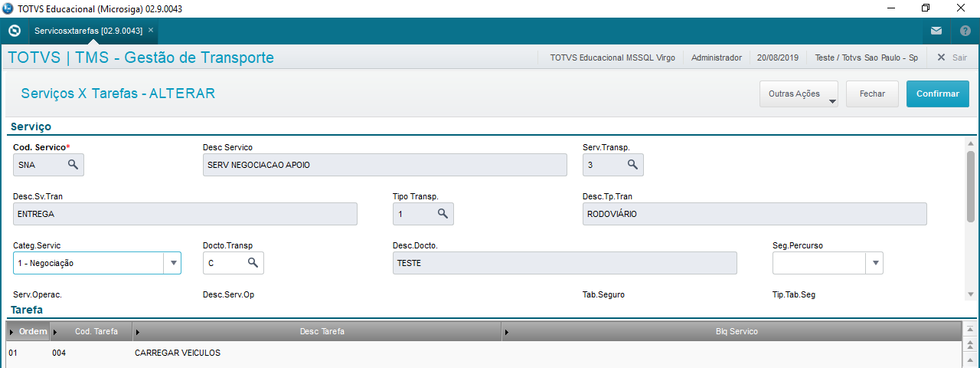
Task: Click the form scrollbar up arrow
Action: [970, 143]
